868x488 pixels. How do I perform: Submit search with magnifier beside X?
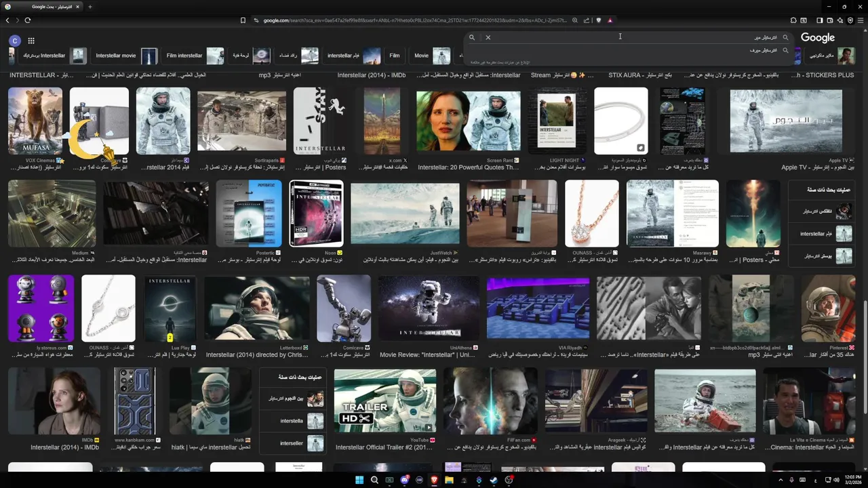click(472, 37)
